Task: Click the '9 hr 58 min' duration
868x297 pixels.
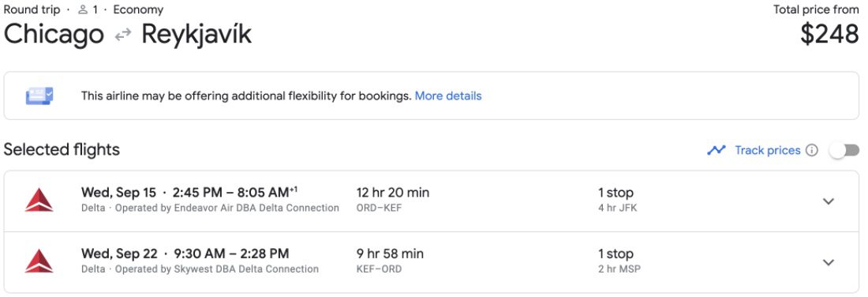Action: [x=391, y=254]
